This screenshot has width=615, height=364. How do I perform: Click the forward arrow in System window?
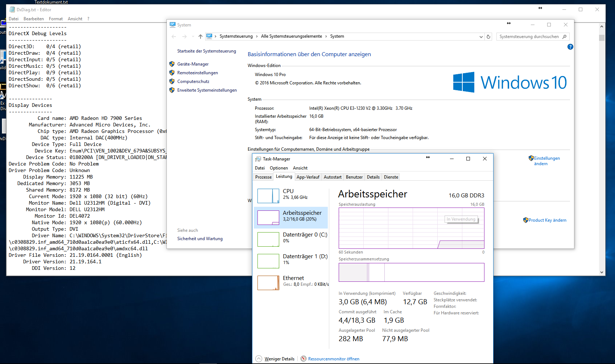[x=184, y=37]
